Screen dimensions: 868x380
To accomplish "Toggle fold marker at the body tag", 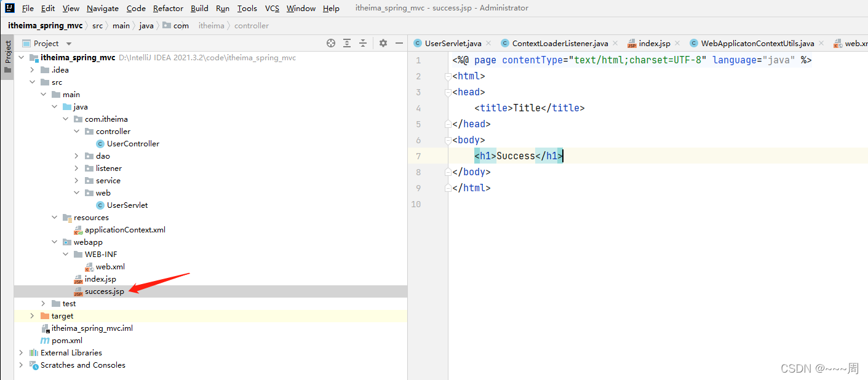I will 448,140.
